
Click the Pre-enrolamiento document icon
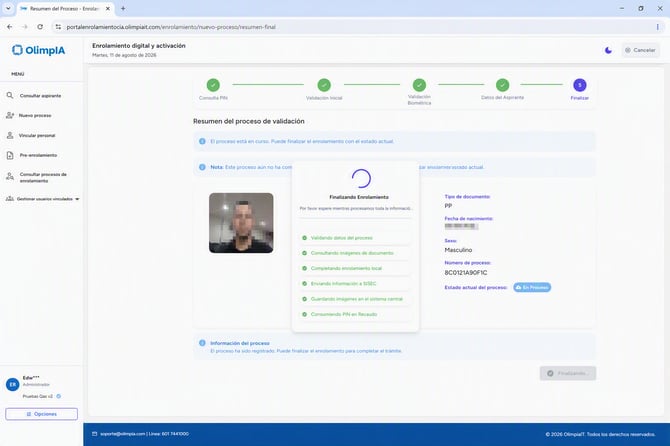(10, 155)
